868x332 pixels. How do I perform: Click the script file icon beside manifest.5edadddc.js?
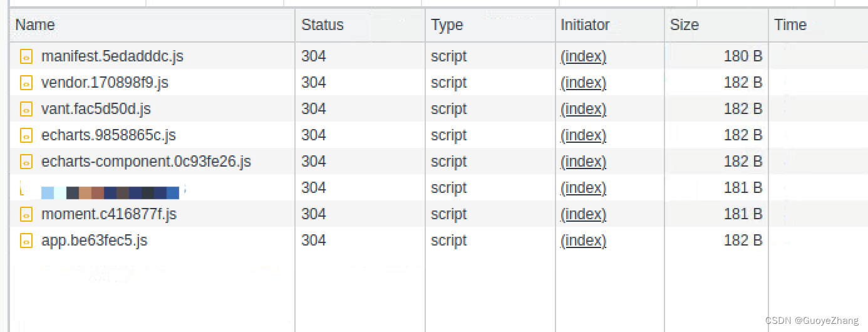tap(26, 57)
